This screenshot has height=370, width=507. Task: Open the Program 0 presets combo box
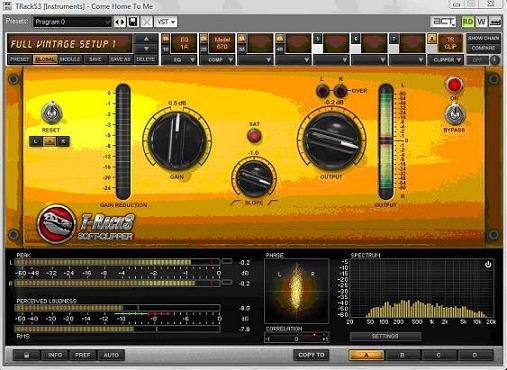coord(72,22)
